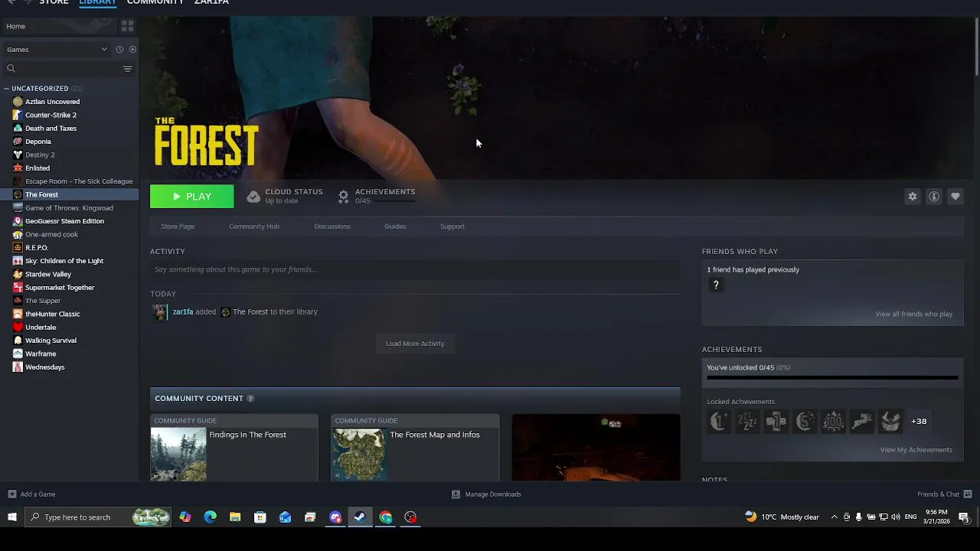This screenshot has width=980, height=551.
Task: Click the 100 locked achievement icon
Action: click(833, 421)
